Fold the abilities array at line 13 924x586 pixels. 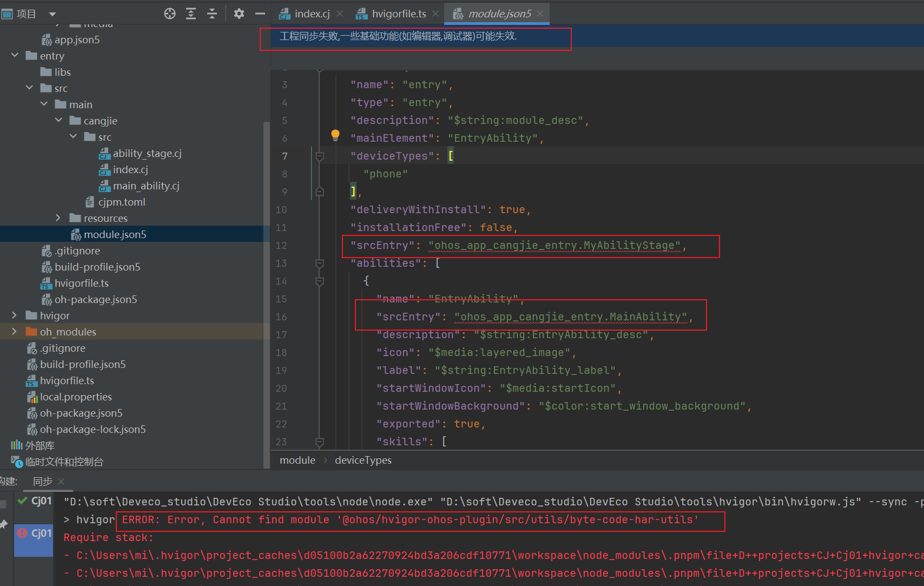coord(320,264)
